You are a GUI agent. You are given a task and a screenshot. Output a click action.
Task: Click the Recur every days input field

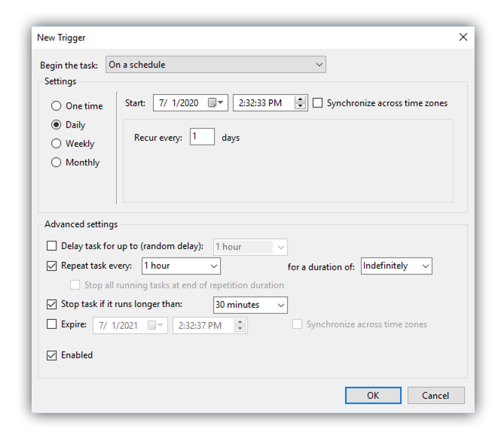pos(202,137)
